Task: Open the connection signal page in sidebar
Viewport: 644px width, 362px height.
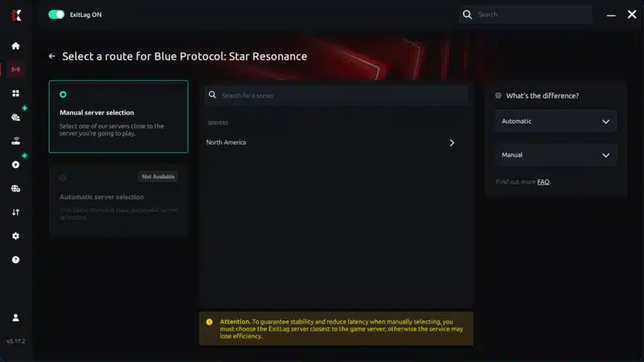Action: tap(16, 69)
